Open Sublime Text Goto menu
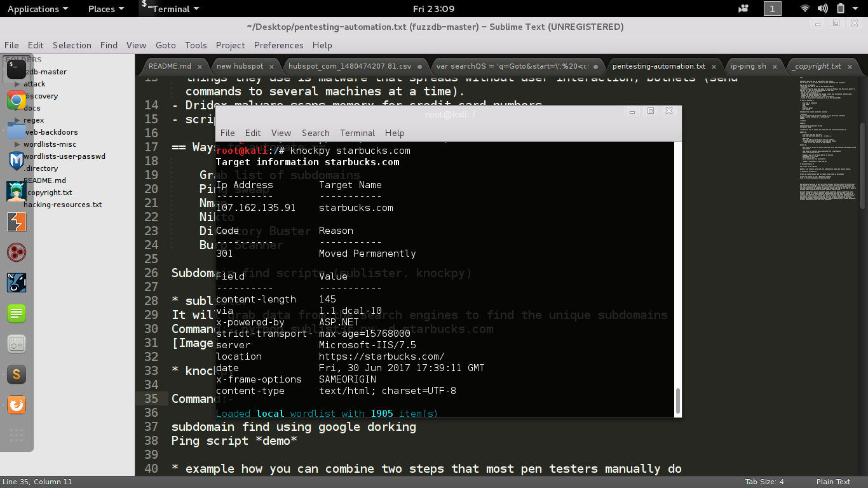This screenshot has height=488, width=868. 165,45
